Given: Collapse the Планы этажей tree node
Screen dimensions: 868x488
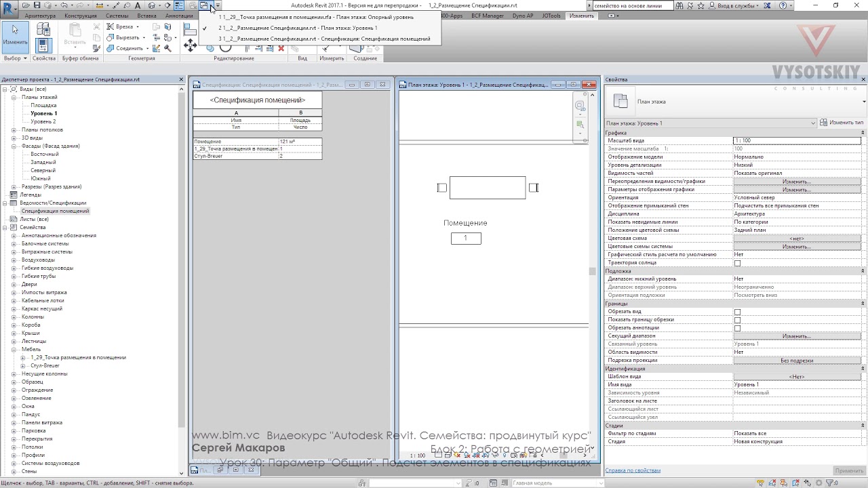Looking at the screenshot, I should [14, 98].
